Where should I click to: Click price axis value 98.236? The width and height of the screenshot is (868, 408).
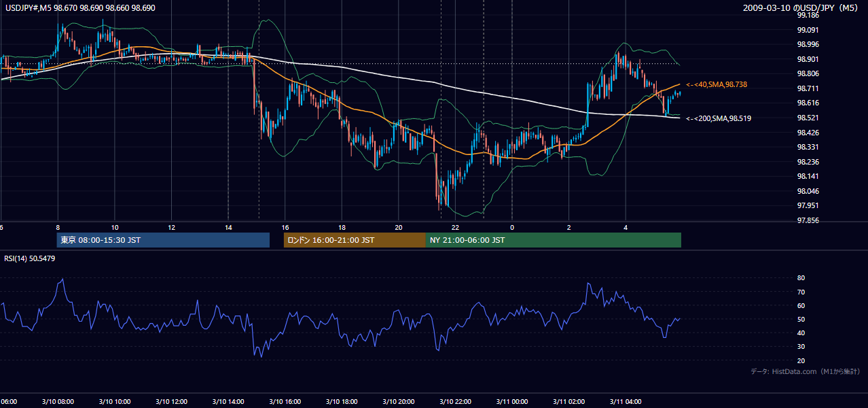click(x=808, y=162)
